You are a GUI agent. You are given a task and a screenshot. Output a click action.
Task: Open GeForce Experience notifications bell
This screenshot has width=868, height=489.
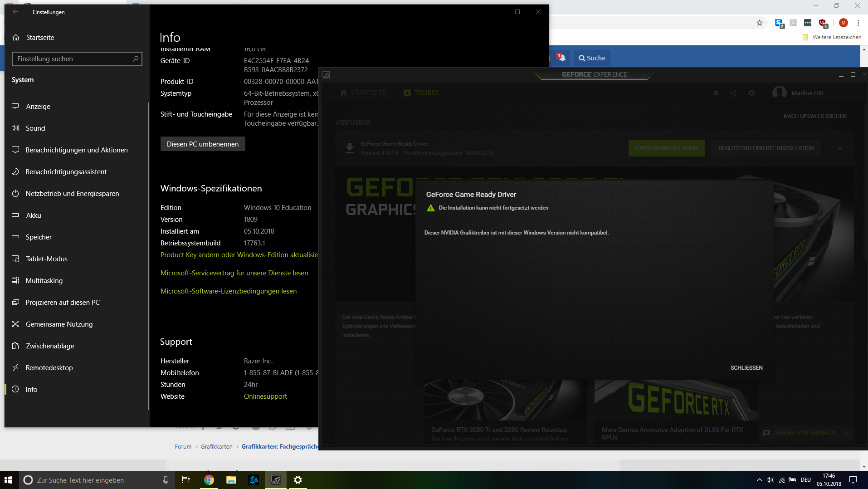point(716,93)
